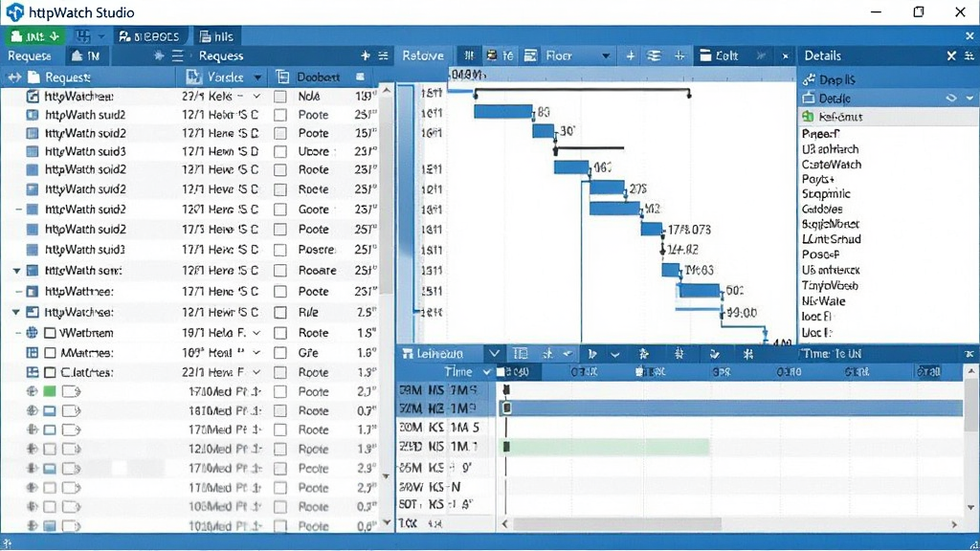The height and width of the screenshot is (551, 980).
Task: Expand chevron on the 'Detaile' row
Action: [969, 99]
